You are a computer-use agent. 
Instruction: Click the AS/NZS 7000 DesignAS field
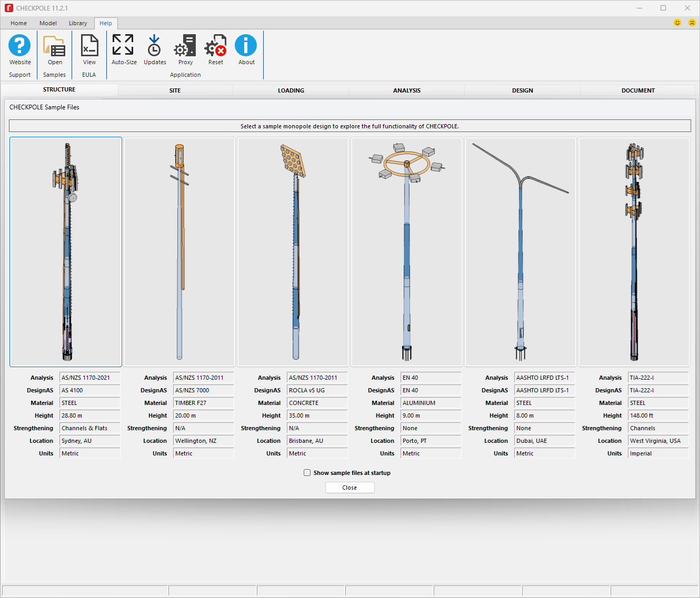(204, 390)
